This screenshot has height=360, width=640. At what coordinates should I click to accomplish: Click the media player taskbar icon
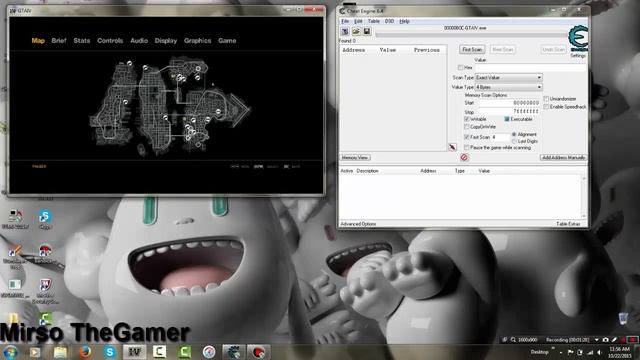point(35,352)
